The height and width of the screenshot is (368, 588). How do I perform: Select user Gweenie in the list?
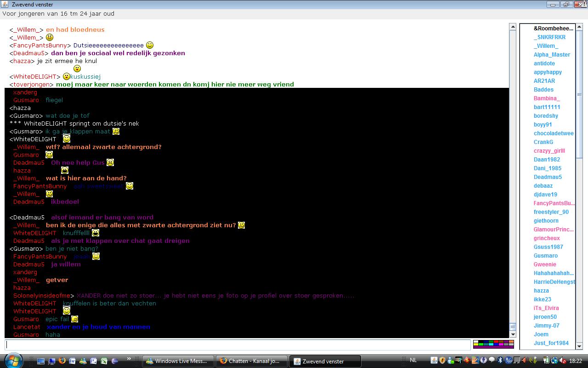point(545,264)
